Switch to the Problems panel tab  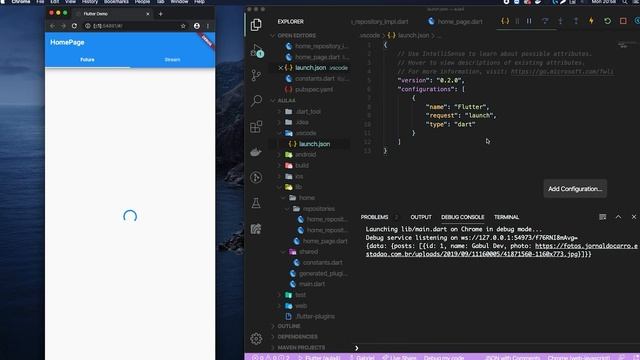point(374,217)
